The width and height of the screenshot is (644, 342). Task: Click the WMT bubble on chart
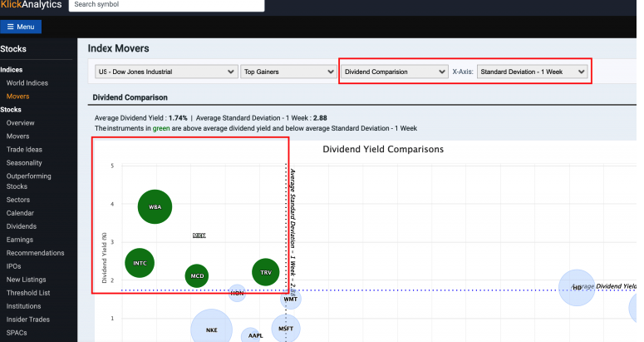pos(290,299)
